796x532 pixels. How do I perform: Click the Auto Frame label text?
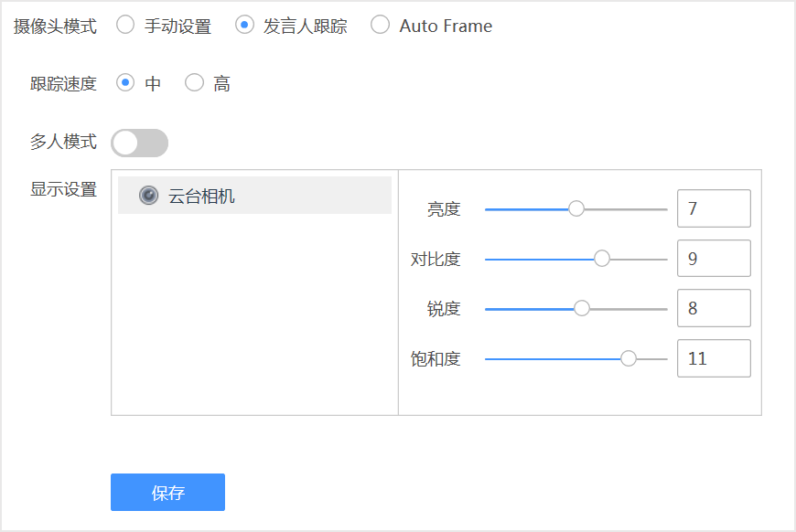pos(446,27)
